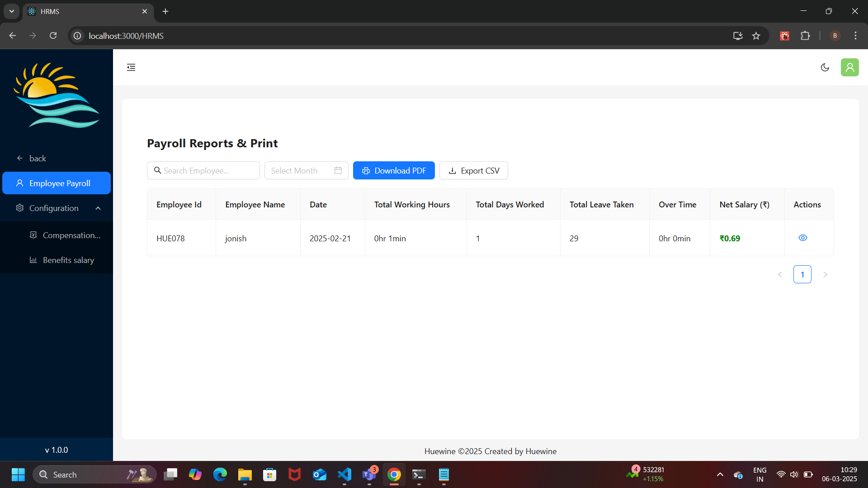Open a new browser tab
Viewport: 868px width, 488px height.
(165, 11)
